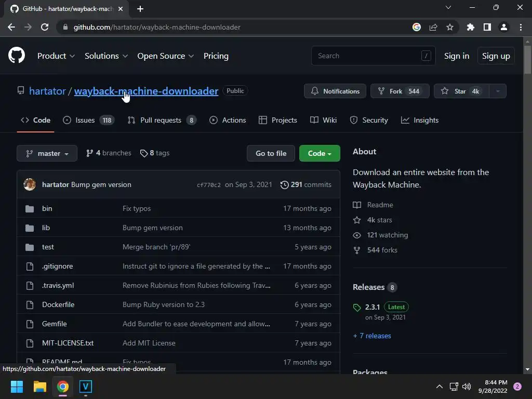Open the Chrome profile avatar icon
The width and height of the screenshot is (532, 399).
[x=504, y=27]
